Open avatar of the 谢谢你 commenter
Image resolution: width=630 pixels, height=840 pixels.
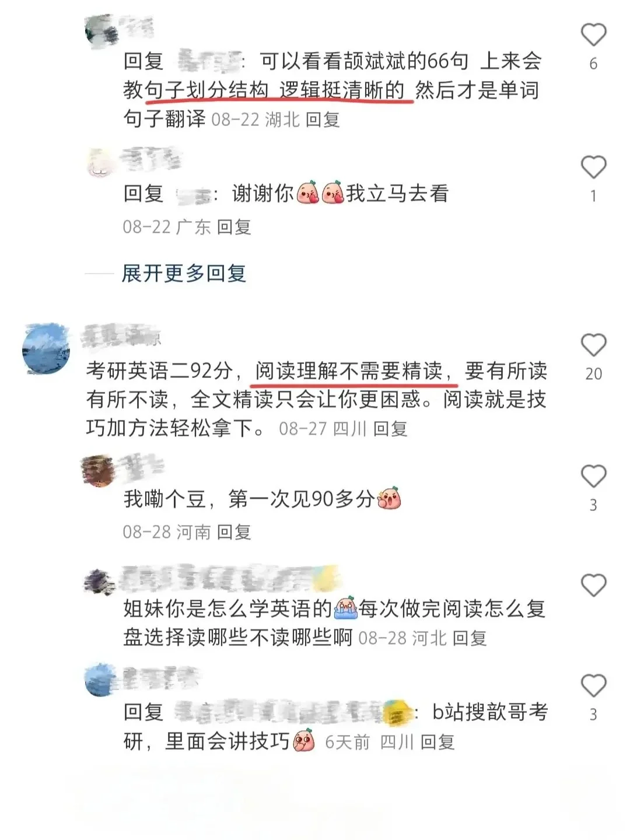point(99,163)
